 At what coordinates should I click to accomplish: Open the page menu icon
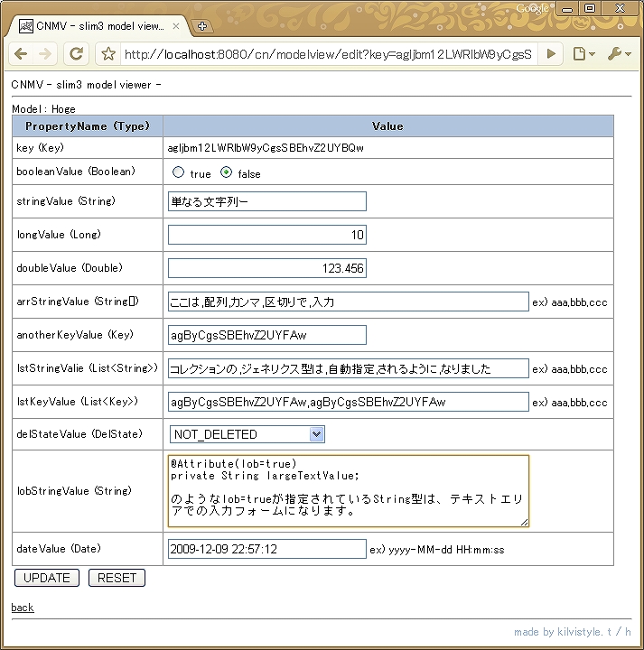pos(583,54)
